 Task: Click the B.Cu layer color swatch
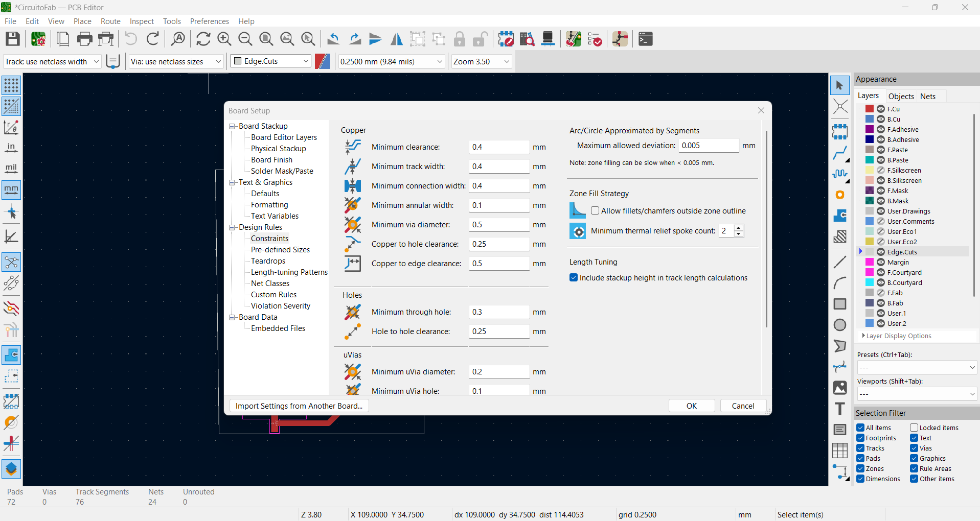870,119
